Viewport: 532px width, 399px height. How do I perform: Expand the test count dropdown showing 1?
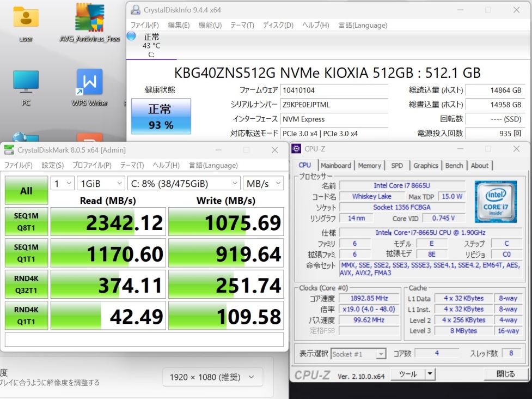63,184
